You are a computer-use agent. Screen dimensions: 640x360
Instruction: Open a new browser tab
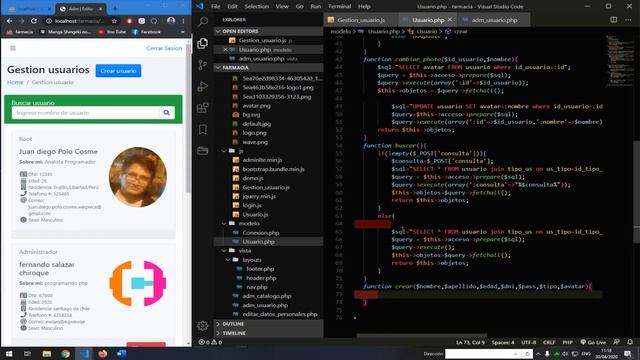click(x=115, y=8)
